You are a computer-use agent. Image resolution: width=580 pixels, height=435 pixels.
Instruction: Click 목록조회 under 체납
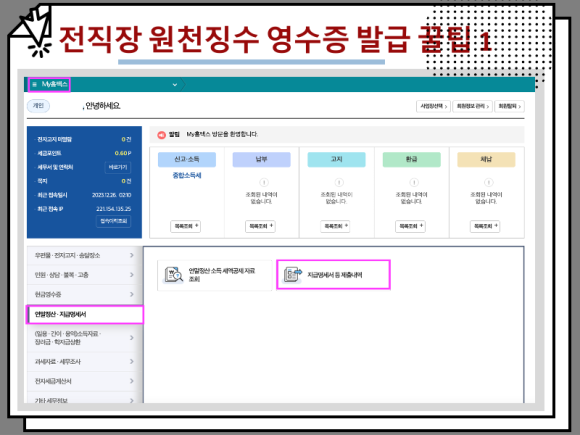[485, 226]
